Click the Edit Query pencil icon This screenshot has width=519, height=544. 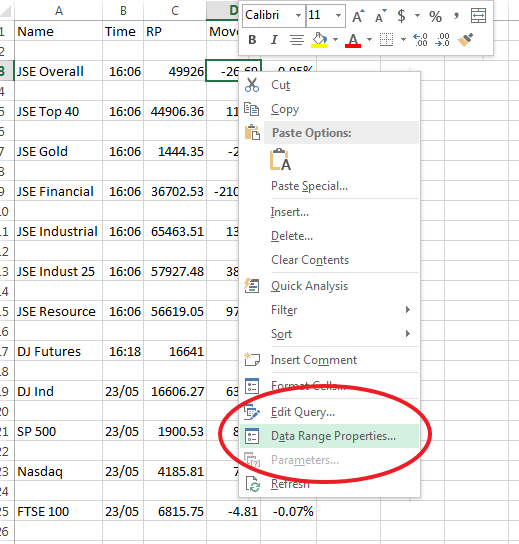252,412
